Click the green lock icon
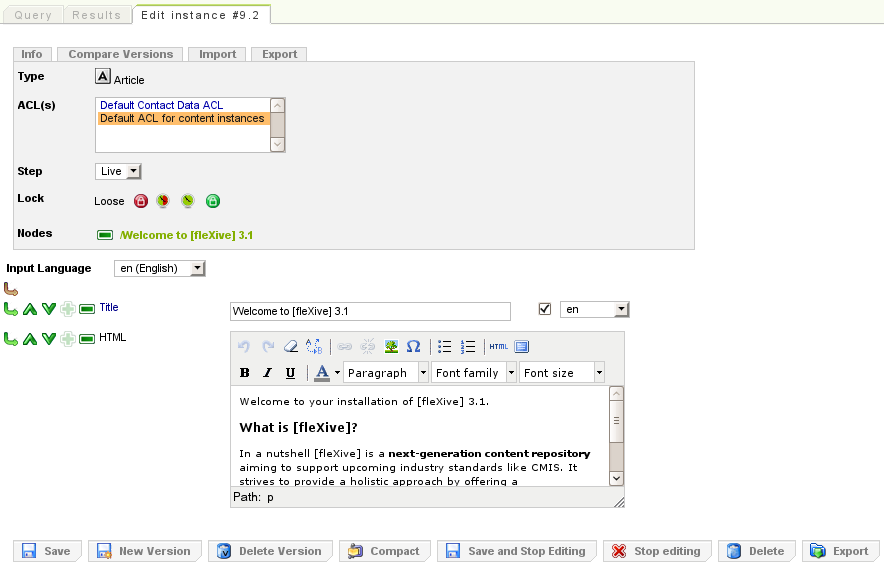Screen dimensions: 884x566 (213, 201)
